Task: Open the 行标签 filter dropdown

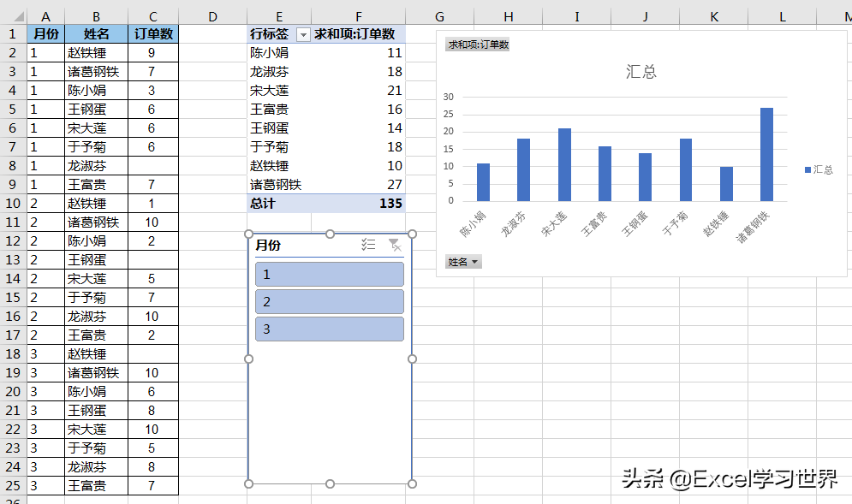Action: [x=303, y=35]
